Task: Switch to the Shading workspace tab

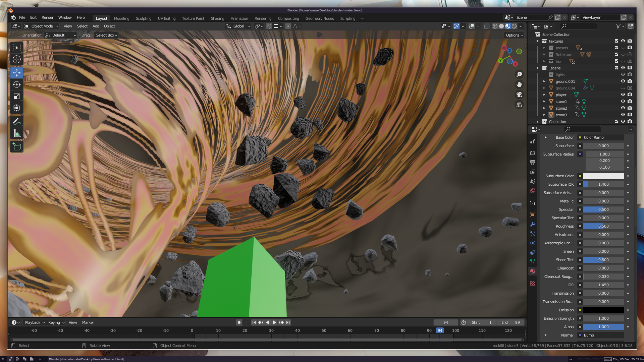Action: (x=217, y=18)
